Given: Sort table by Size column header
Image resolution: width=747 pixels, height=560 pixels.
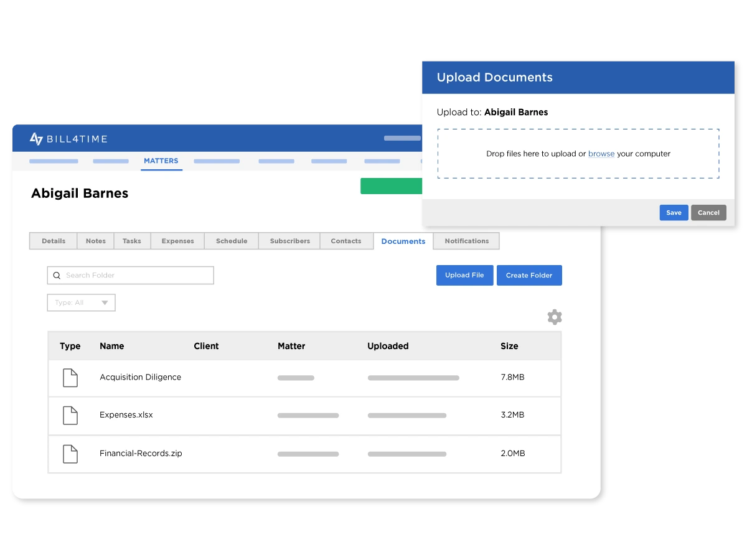Looking at the screenshot, I should click(509, 347).
